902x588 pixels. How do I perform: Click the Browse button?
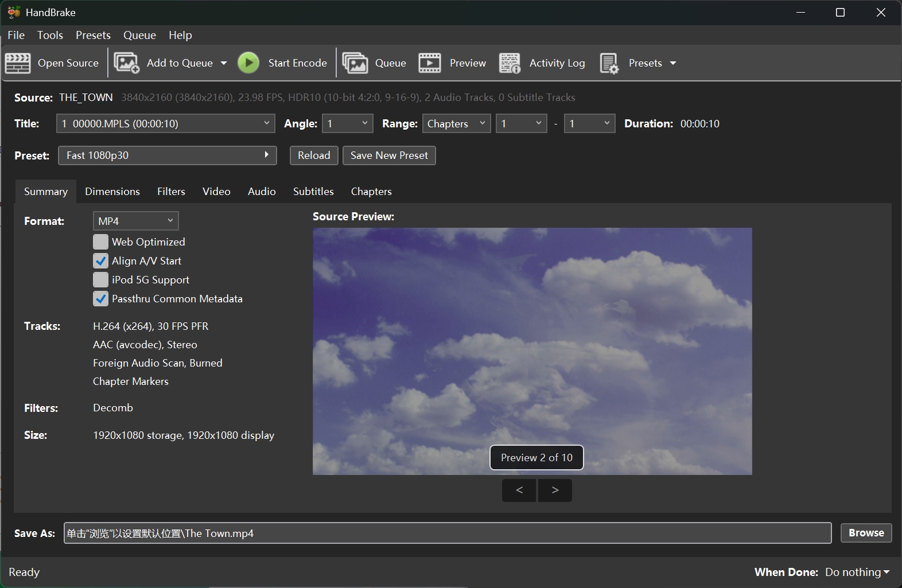pos(866,533)
